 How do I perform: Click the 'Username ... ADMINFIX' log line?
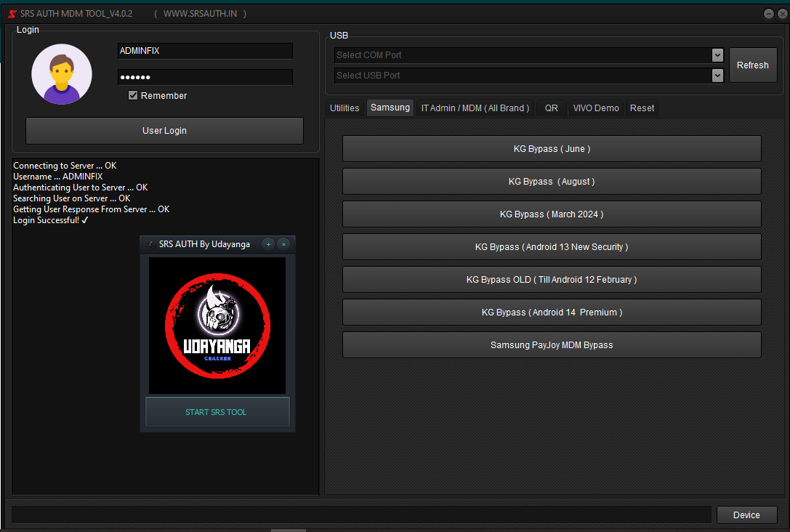coord(58,177)
